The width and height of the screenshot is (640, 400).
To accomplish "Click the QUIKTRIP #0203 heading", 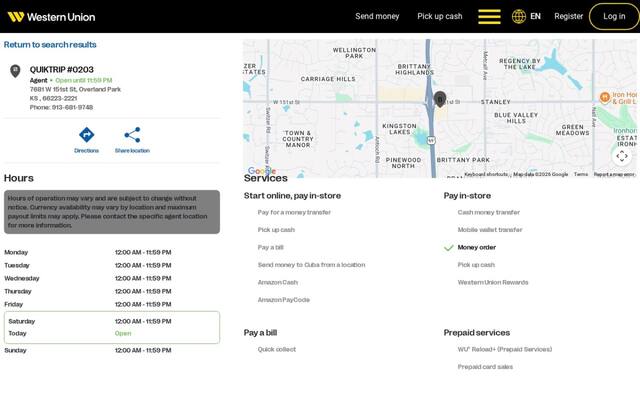I will pyautogui.click(x=62, y=70).
